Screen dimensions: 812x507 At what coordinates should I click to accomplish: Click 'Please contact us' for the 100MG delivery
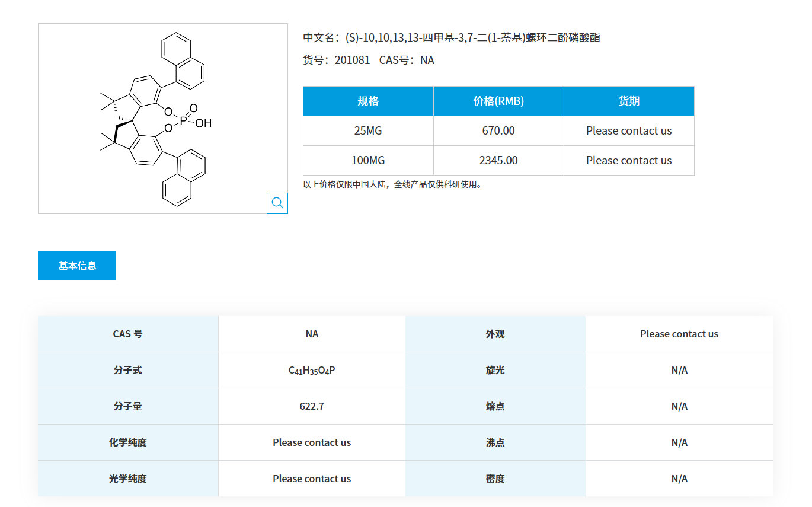coord(628,160)
